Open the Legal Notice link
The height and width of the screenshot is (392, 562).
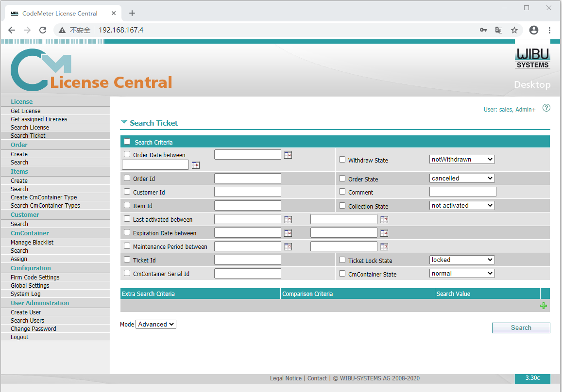click(x=286, y=378)
